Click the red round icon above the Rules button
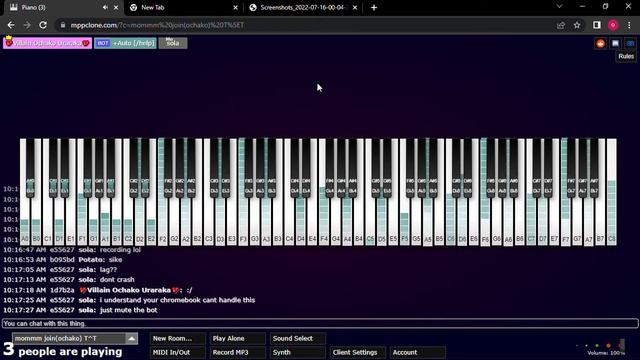640x360 pixels. coord(600,44)
